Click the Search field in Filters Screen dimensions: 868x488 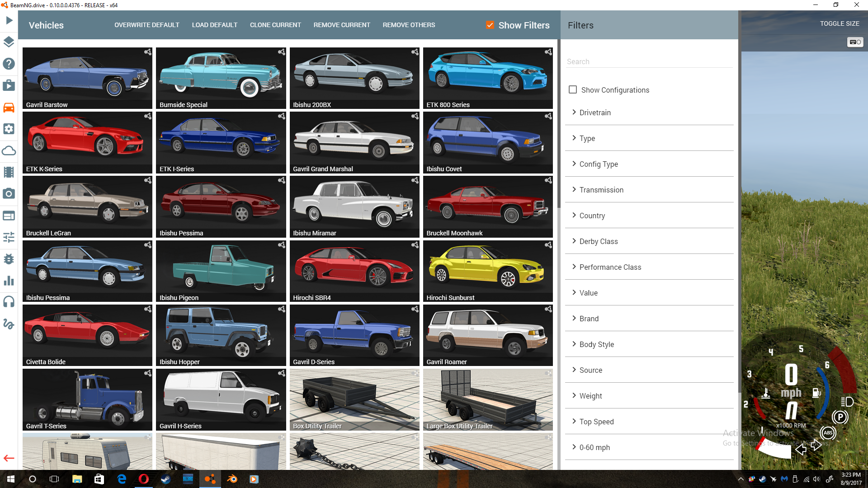pos(649,61)
